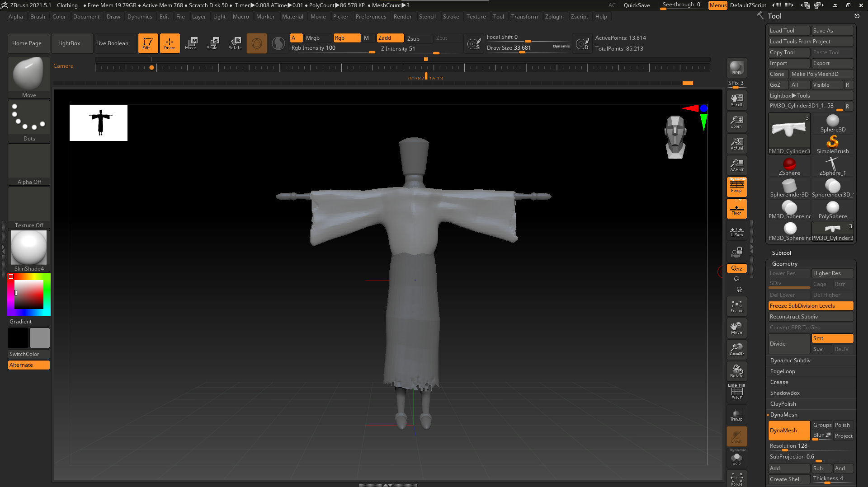868x487 pixels.
Task: Select the ZSphere tool icon
Action: pos(789,166)
